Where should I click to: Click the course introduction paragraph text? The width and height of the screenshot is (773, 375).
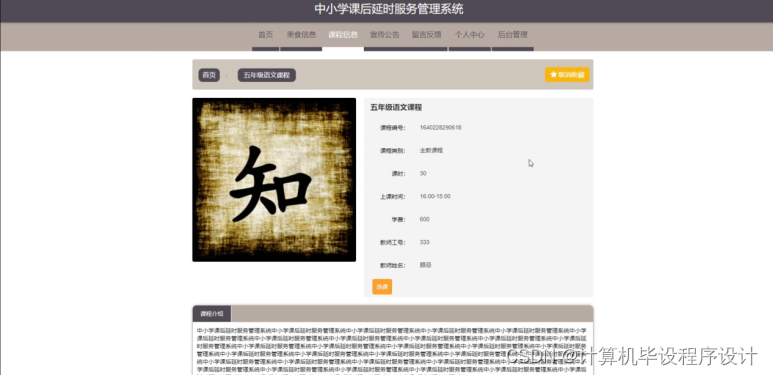392,350
